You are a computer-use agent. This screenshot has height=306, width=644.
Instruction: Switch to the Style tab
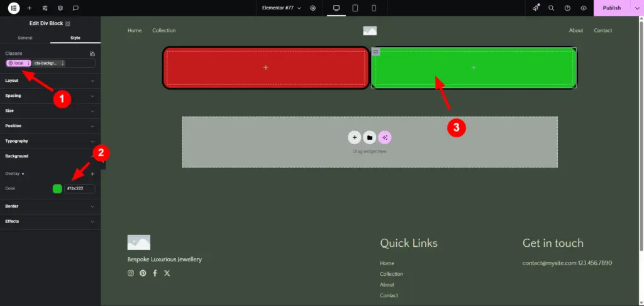(x=75, y=38)
